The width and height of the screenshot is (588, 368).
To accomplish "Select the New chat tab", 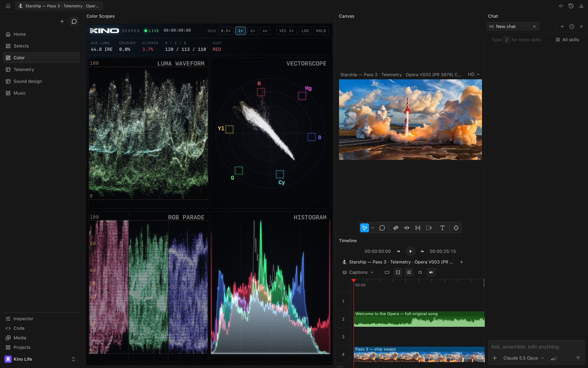I will click(513, 26).
